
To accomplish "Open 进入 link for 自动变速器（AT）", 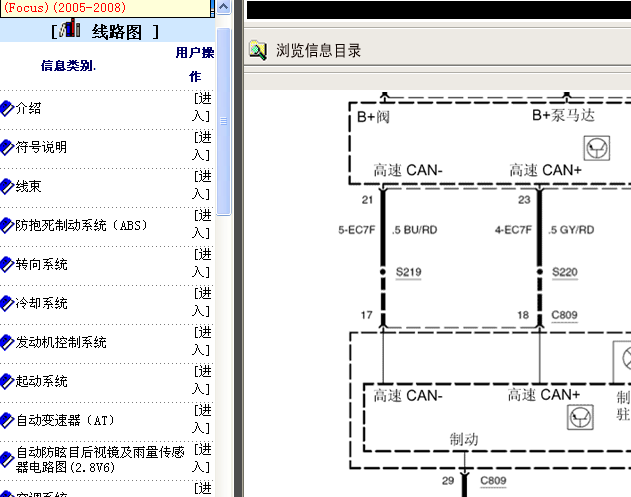I will [x=202, y=420].
